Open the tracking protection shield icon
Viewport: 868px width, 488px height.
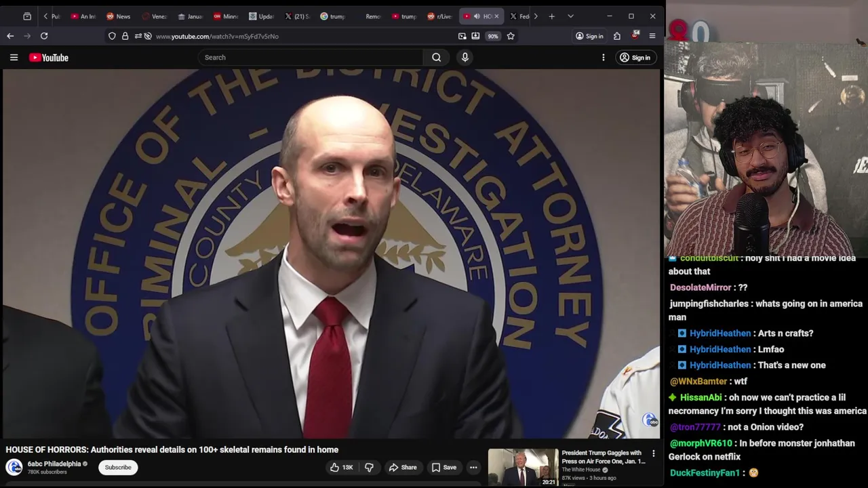112,36
